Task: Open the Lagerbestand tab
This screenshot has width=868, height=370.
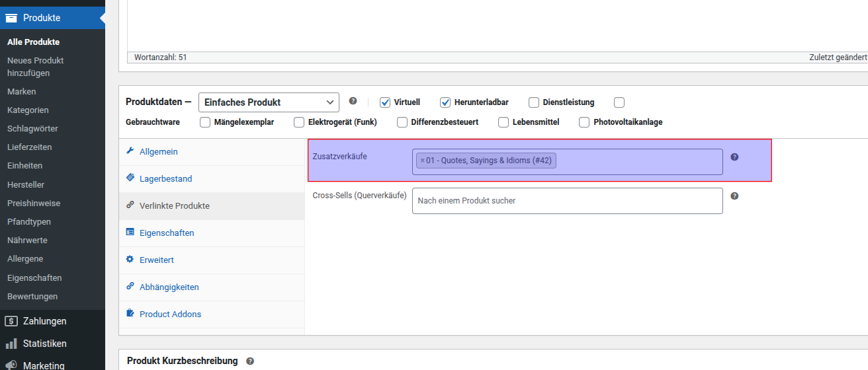Action: 165,179
